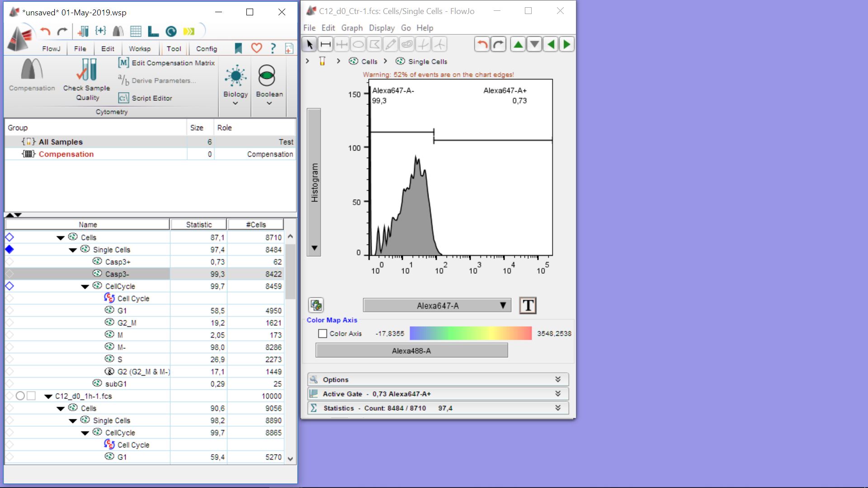Collapse the CellCycle node under Casp3-

point(85,286)
